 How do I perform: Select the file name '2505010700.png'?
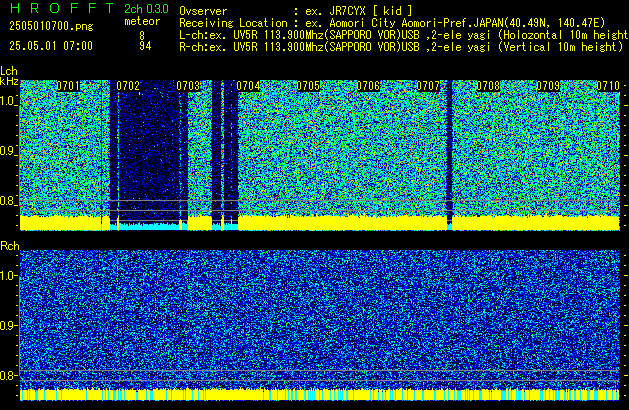51,26
